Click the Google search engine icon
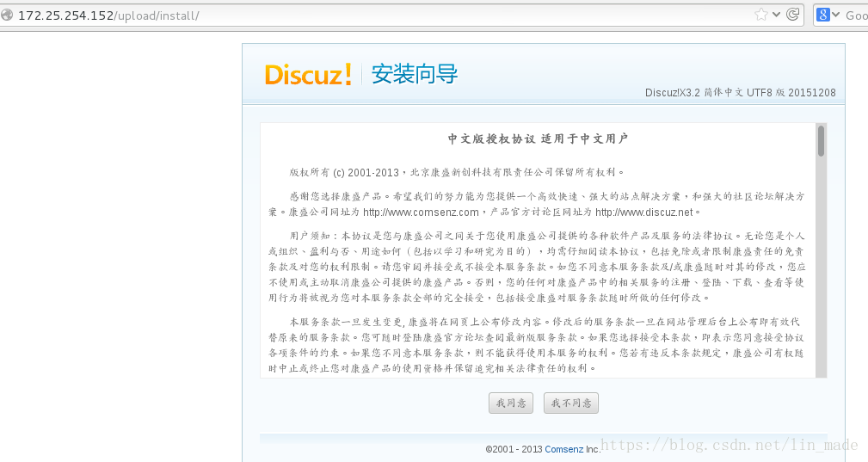The width and height of the screenshot is (868, 462). (822, 15)
